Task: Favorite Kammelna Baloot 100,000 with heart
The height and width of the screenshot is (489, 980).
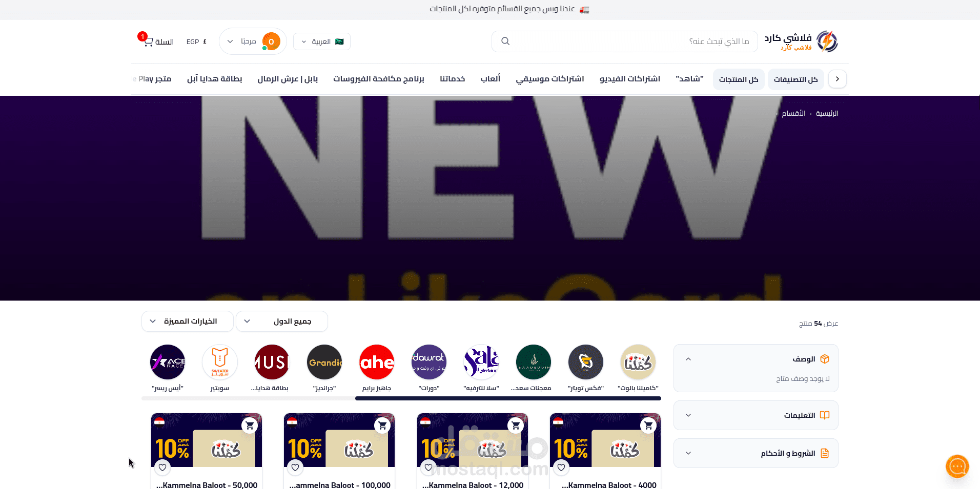Action: (x=295, y=467)
